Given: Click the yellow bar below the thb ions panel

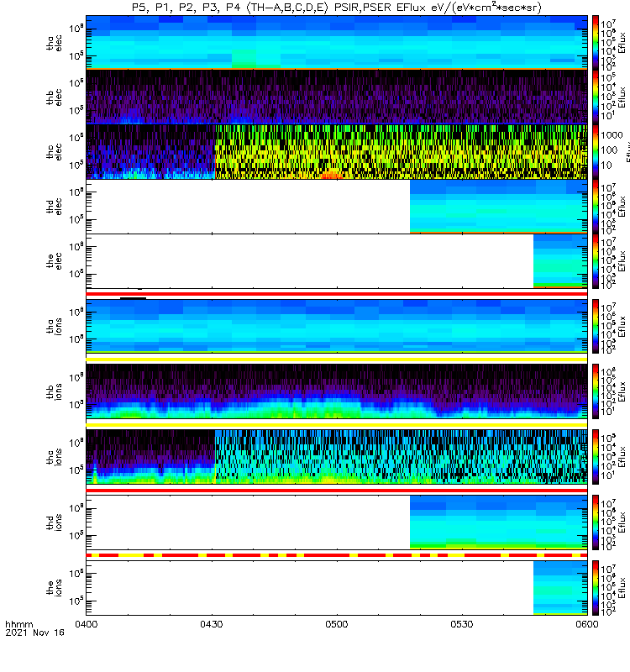Looking at the screenshot, I should point(337,425).
